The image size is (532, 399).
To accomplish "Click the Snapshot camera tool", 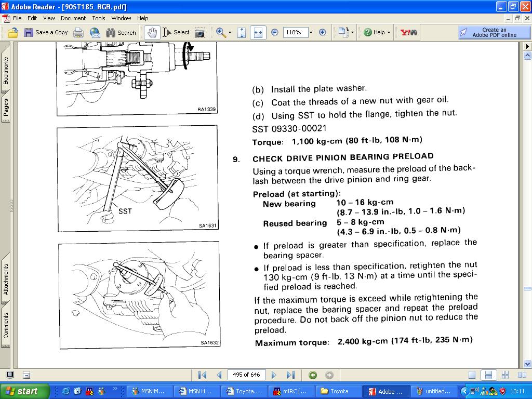I will click(199, 32).
